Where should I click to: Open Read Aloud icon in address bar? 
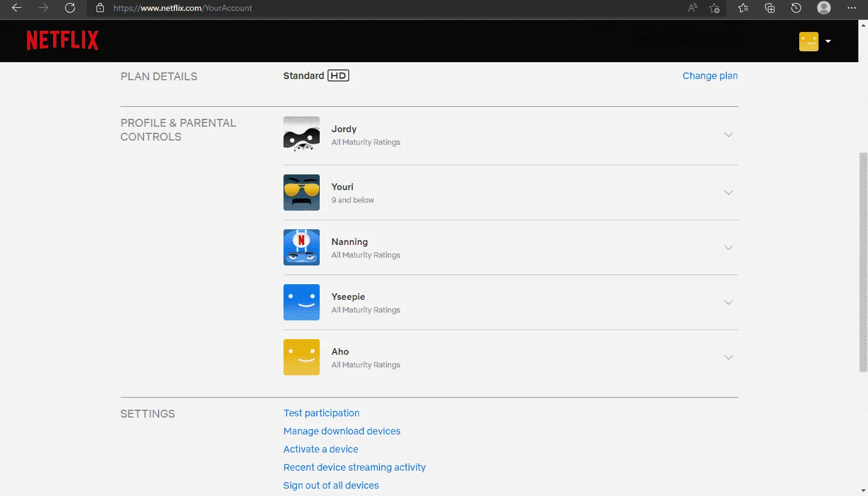692,8
